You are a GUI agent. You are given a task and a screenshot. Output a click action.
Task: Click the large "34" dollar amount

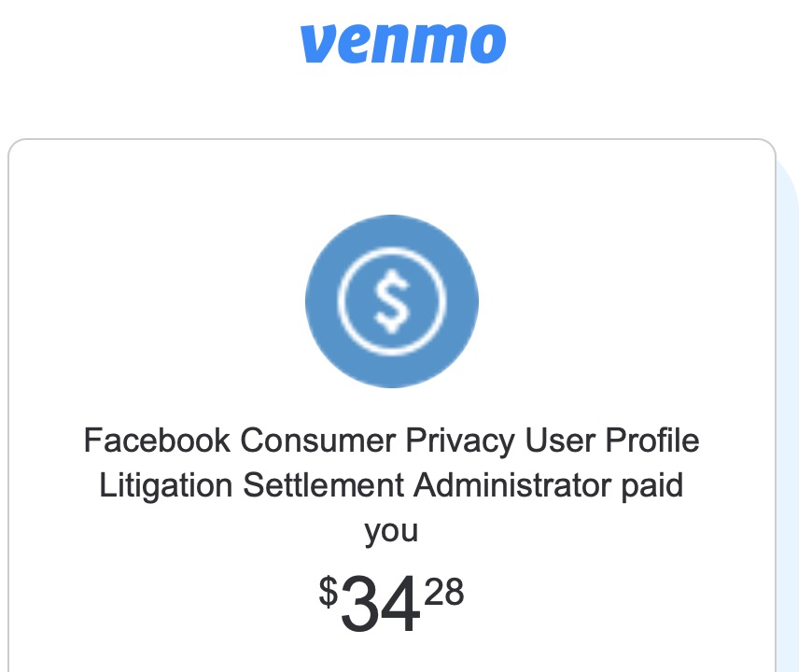(x=379, y=604)
